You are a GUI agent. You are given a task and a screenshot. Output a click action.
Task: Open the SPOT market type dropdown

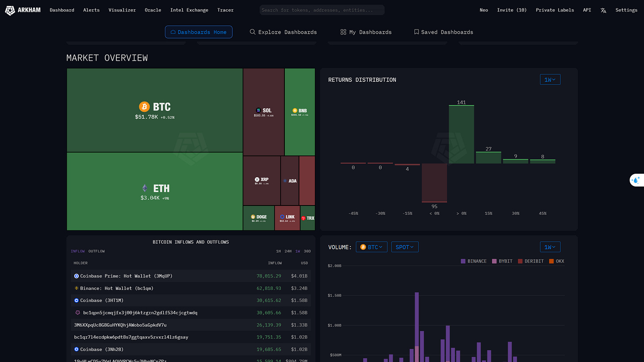tap(405, 247)
